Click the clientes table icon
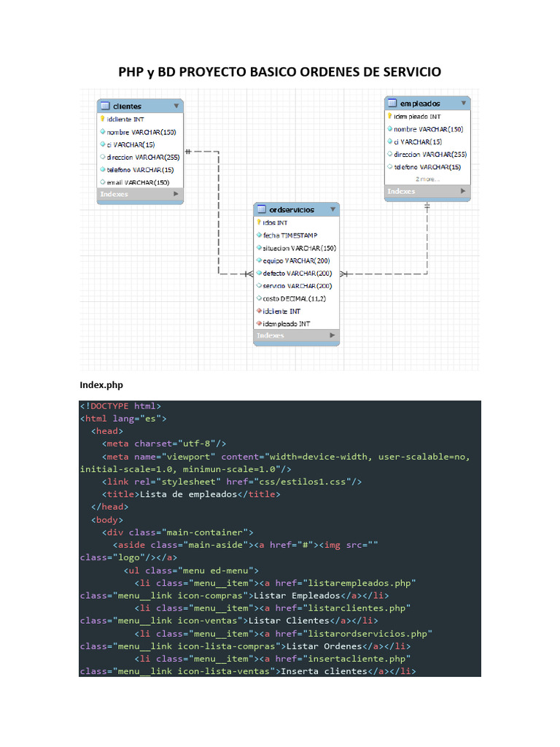Screen dimensions: 560x747 (x=105, y=106)
